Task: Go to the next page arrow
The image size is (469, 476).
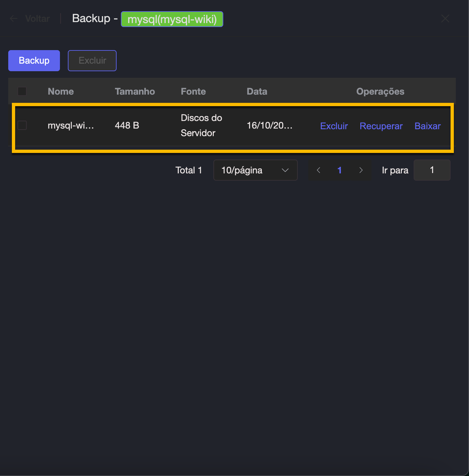Action: pyautogui.click(x=361, y=170)
